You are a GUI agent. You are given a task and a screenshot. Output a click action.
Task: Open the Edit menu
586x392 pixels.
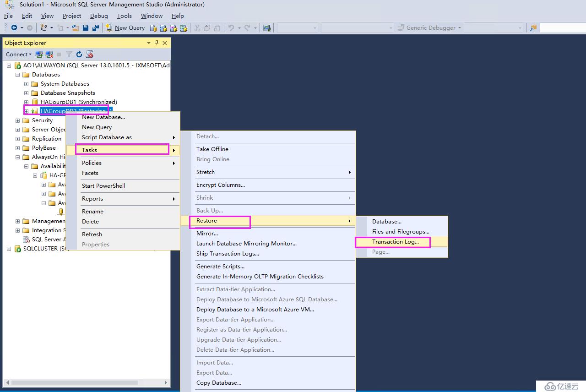tap(27, 16)
